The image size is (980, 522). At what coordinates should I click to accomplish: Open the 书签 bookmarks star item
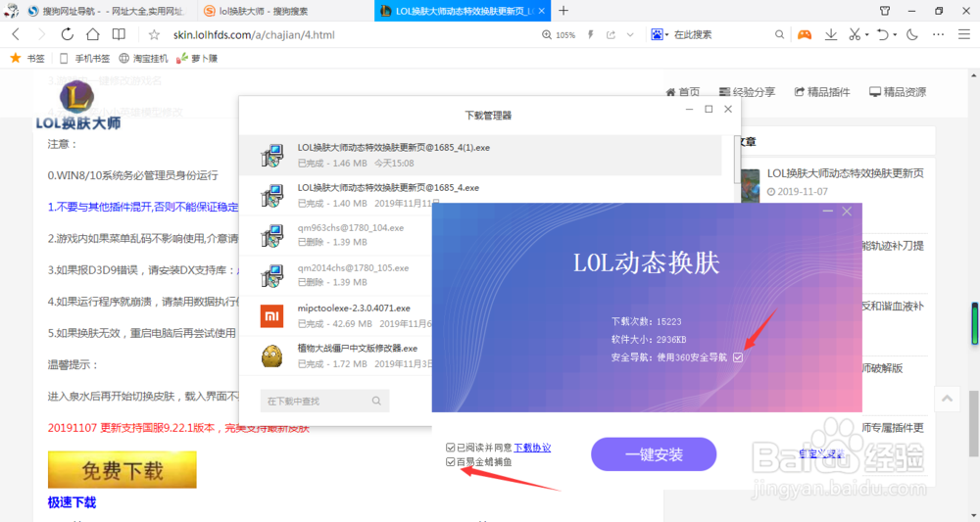tap(27, 58)
